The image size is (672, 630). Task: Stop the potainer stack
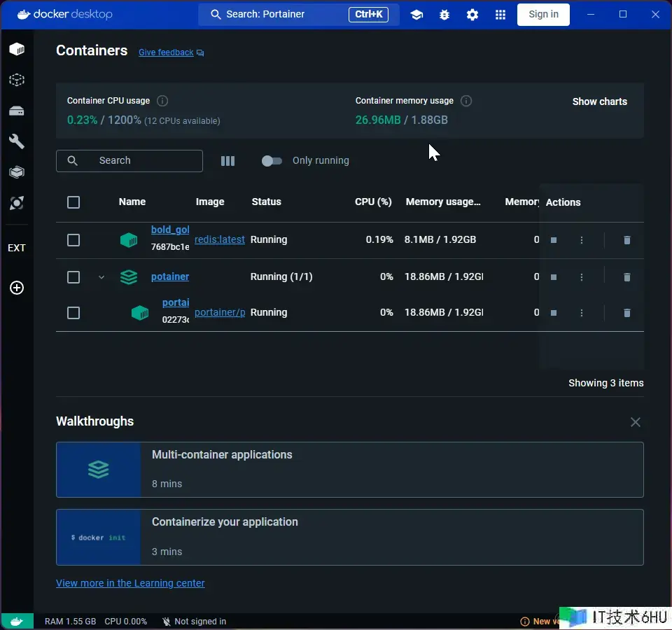(554, 277)
